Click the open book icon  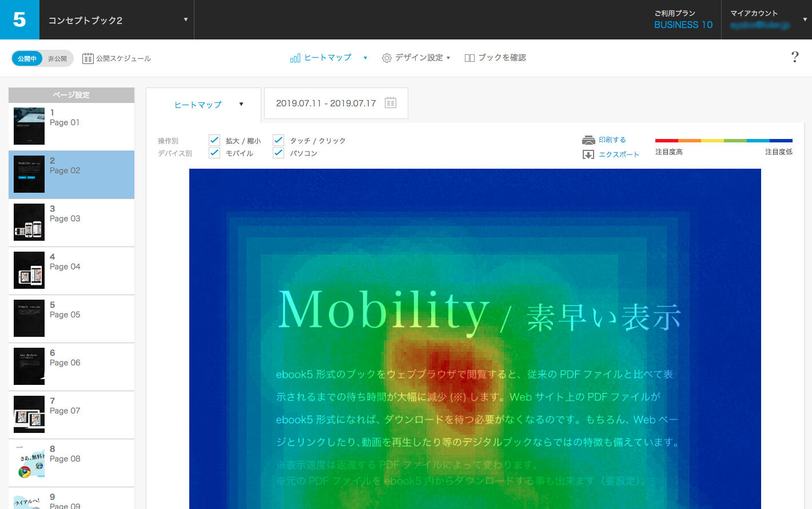(x=469, y=58)
